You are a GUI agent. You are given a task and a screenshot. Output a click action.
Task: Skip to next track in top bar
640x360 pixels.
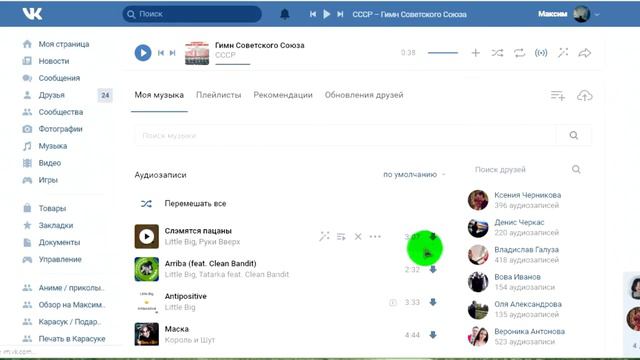pos(340,14)
